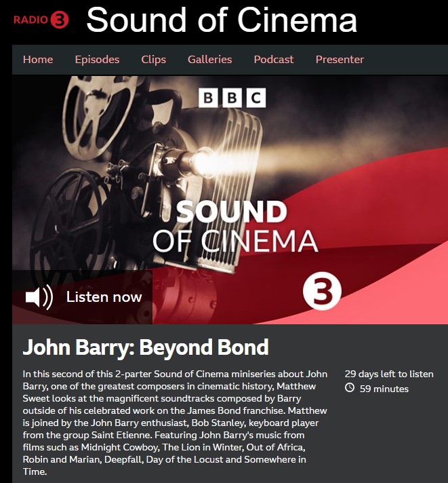
Task: Click the SOUND OF CINEMA banner logo text
Action: click(235, 227)
